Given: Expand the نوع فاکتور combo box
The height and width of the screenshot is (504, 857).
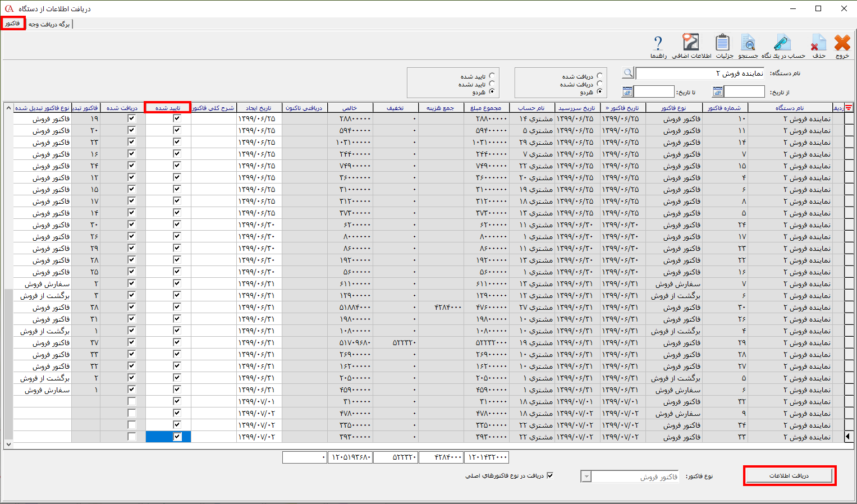Looking at the screenshot, I should 586,476.
